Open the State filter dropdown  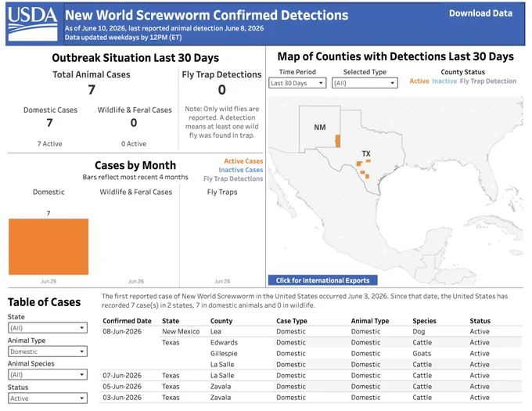[x=48, y=328]
